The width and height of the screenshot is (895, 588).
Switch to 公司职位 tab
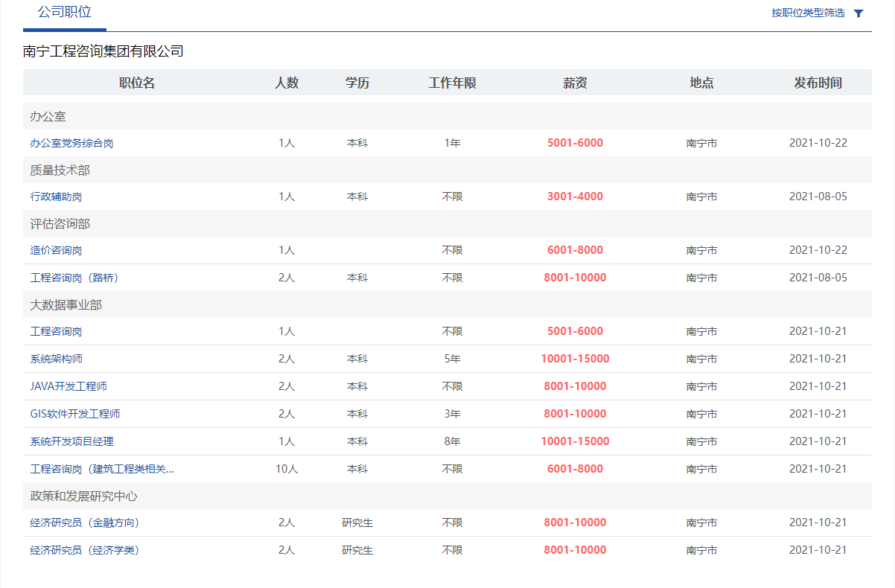[65, 13]
